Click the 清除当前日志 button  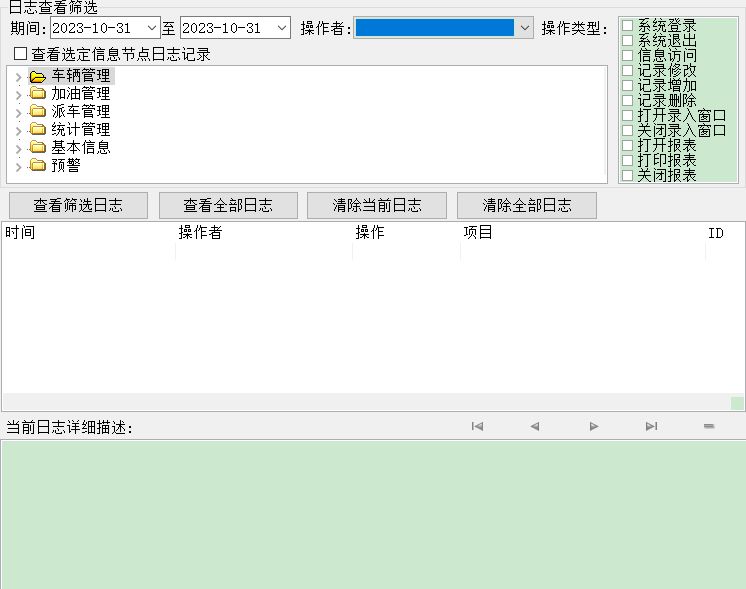tap(377, 206)
